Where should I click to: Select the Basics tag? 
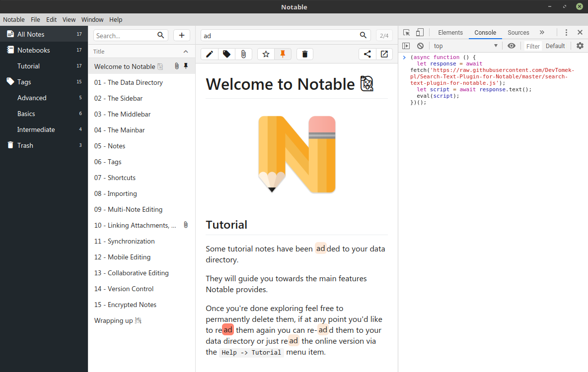[x=44, y=114]
